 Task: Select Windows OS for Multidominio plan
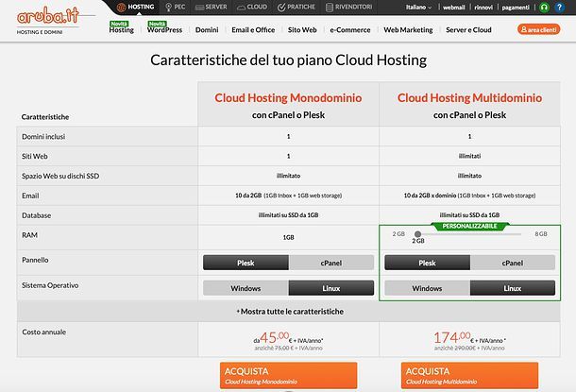tap(427, 288)
